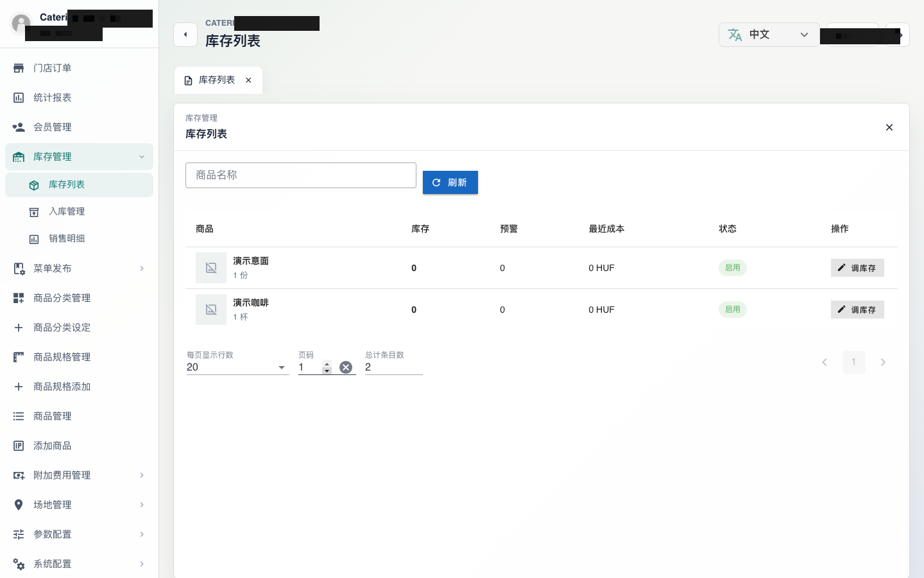Viewport: 924px width, 578px height.
Task: Click the 商品规格管理 ruler icon
Action: pyautogui.click(x=19, y=357)
